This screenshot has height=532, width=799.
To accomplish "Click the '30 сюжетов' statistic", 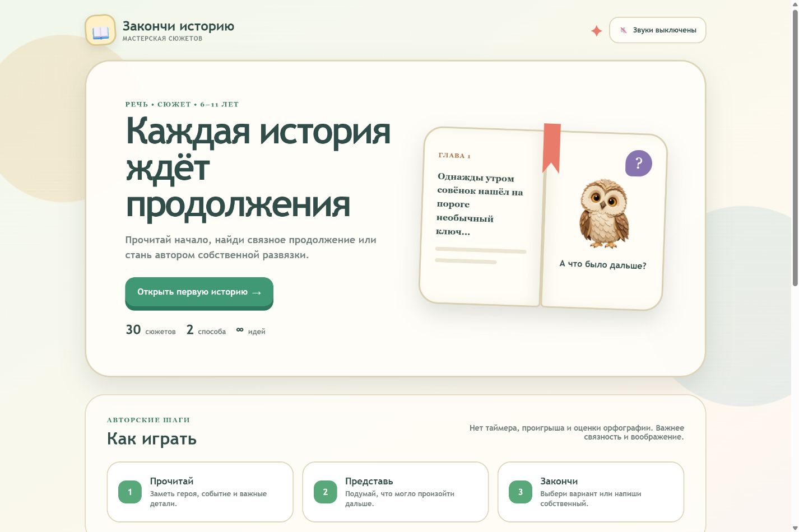I will pyautogui.click(x=151, y=330).
